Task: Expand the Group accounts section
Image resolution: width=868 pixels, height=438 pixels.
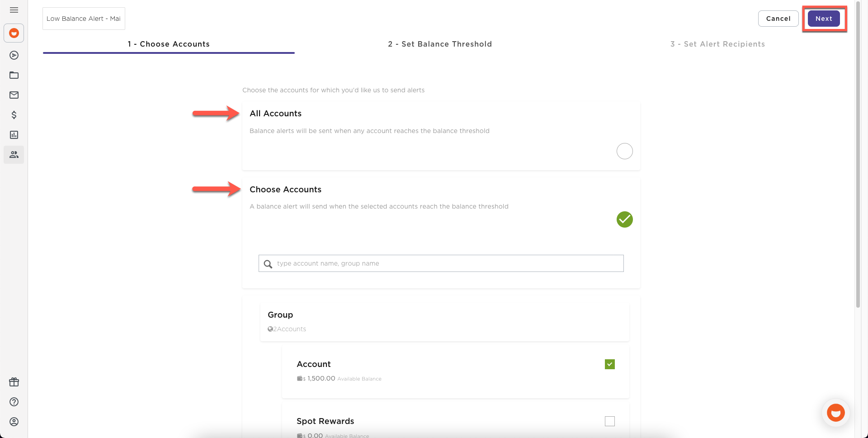Action: pos(280,314)
